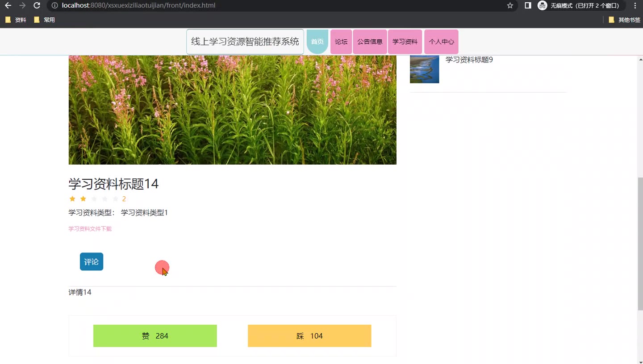
Task: Go to 首页 navigation tab
Action: point(317,41)
